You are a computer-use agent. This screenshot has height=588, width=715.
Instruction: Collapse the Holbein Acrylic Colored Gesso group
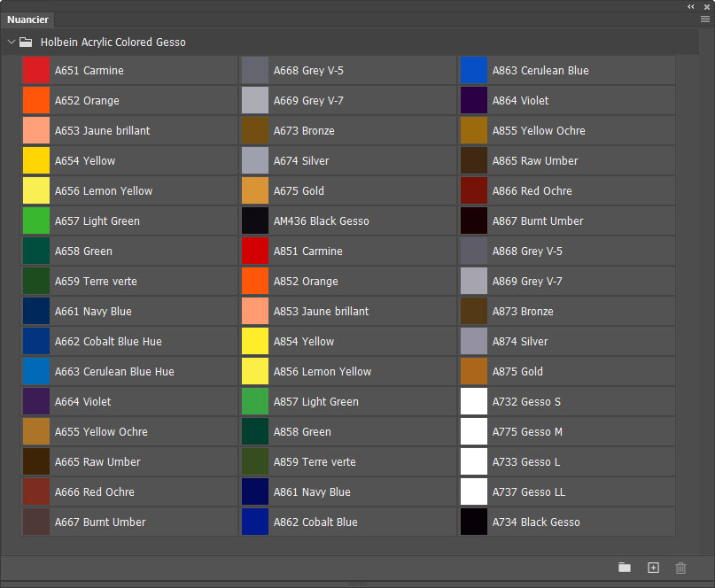coord(11,42)
